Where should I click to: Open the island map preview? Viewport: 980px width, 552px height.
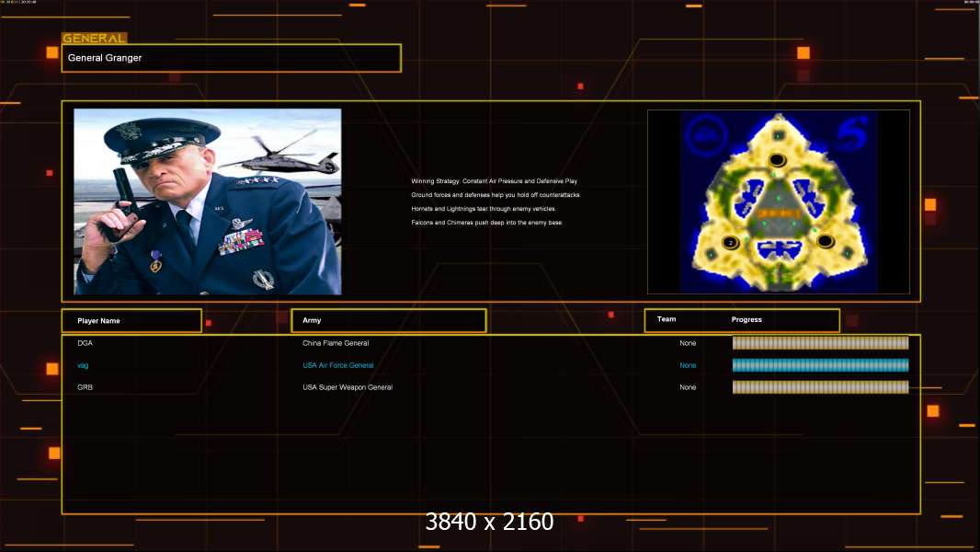point(778,201)
